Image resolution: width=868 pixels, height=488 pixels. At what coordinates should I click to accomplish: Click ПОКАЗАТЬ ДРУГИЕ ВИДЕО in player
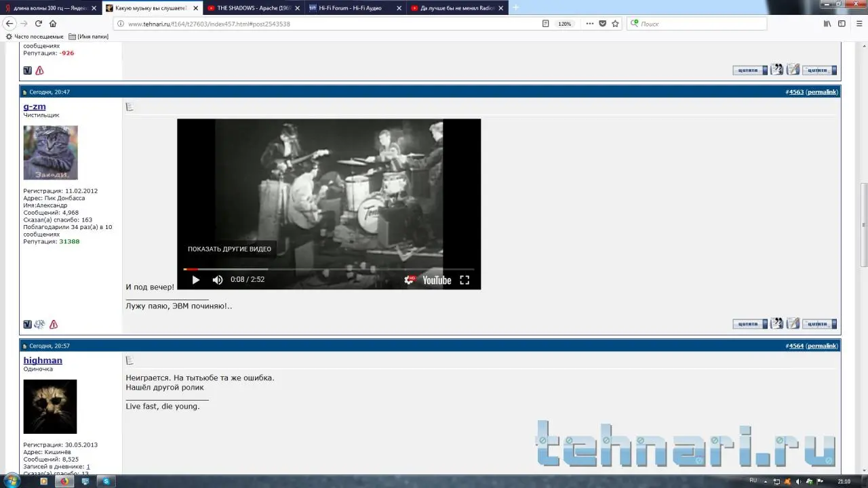[x=229, y=249]
